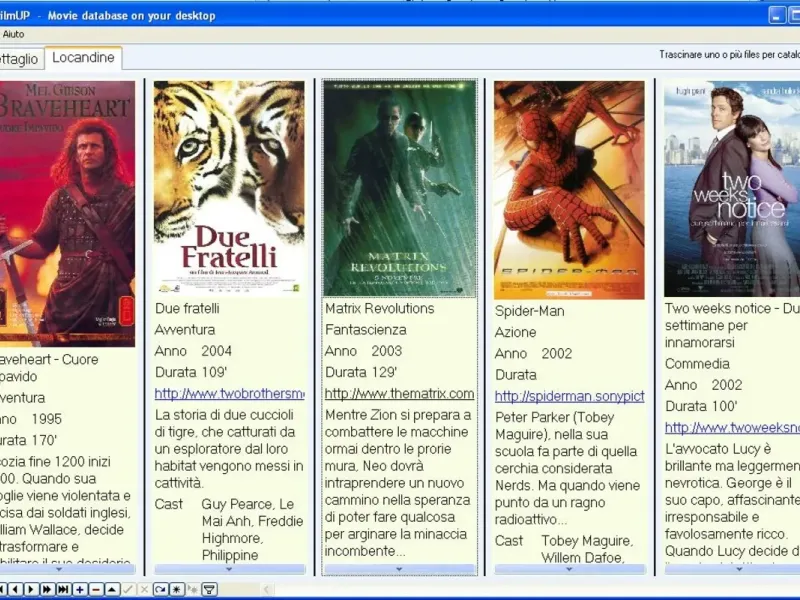Delete record with the minus button
Viewport: 800px width, 600px height.
(95, 589)
